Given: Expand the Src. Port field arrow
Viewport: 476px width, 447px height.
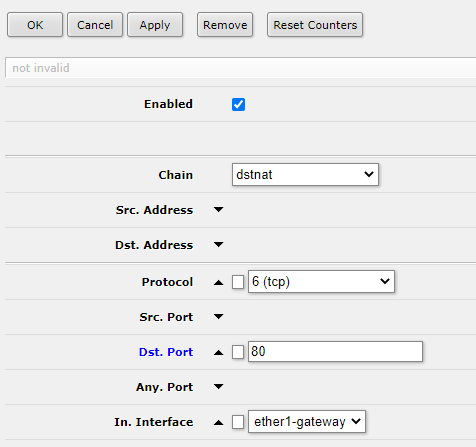Looking at the screenshot, I should click(218, 316).
